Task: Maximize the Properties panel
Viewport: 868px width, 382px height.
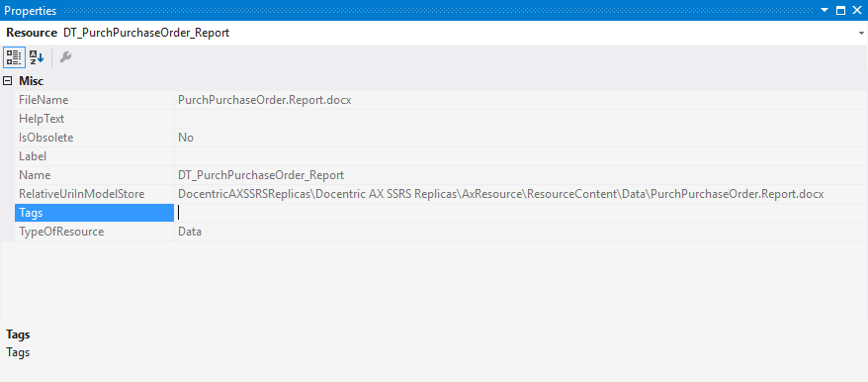Action: coord(841,10)
